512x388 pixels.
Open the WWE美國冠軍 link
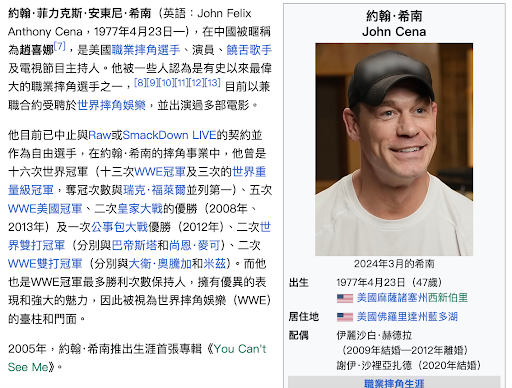(45, 209)
